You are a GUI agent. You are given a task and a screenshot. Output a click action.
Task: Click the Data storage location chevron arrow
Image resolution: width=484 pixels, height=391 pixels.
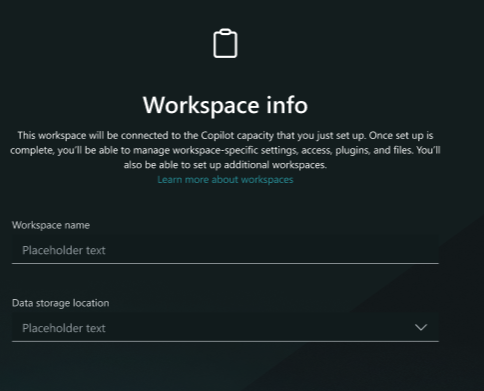coord(421,327)
